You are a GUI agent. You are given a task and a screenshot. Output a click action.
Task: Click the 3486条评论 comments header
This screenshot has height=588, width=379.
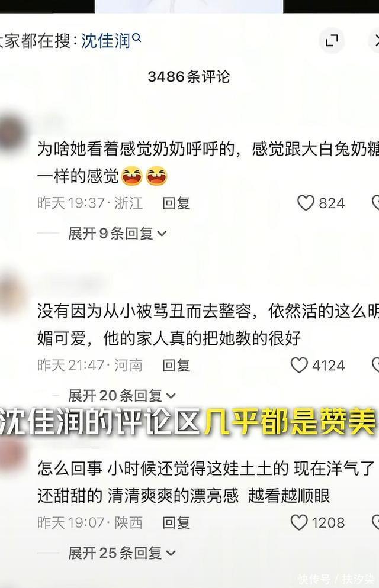pos(189,77)
